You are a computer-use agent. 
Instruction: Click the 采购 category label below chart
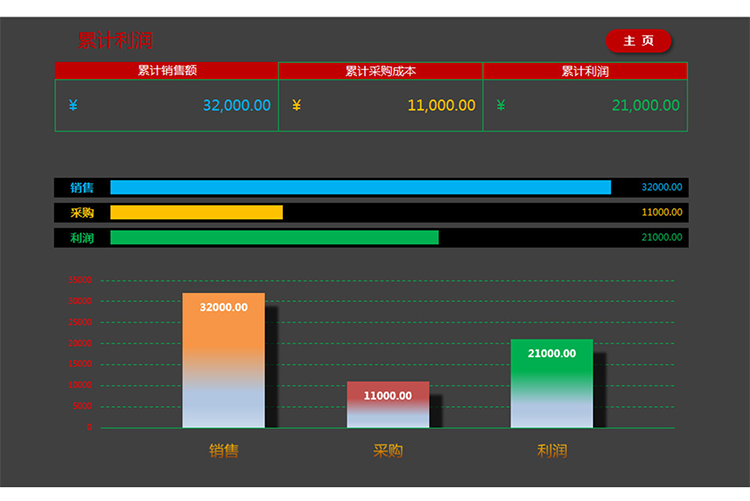(x=388, y=451)
